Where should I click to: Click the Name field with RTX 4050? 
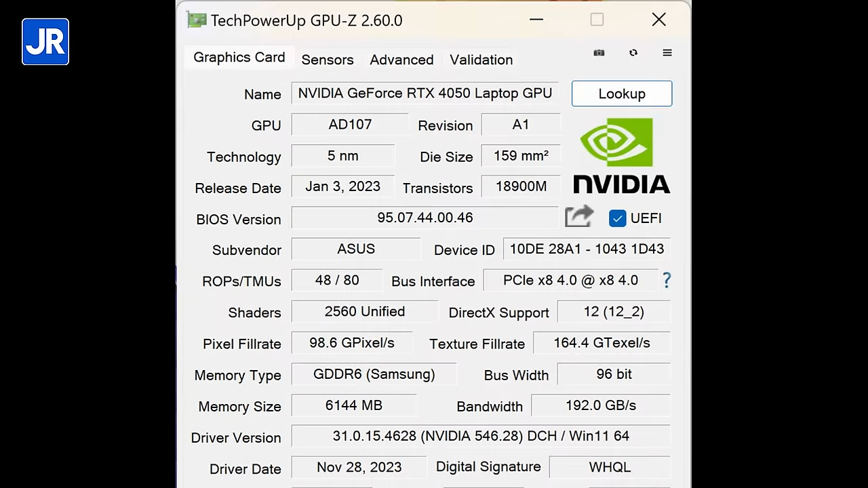[x=425, y=94]
